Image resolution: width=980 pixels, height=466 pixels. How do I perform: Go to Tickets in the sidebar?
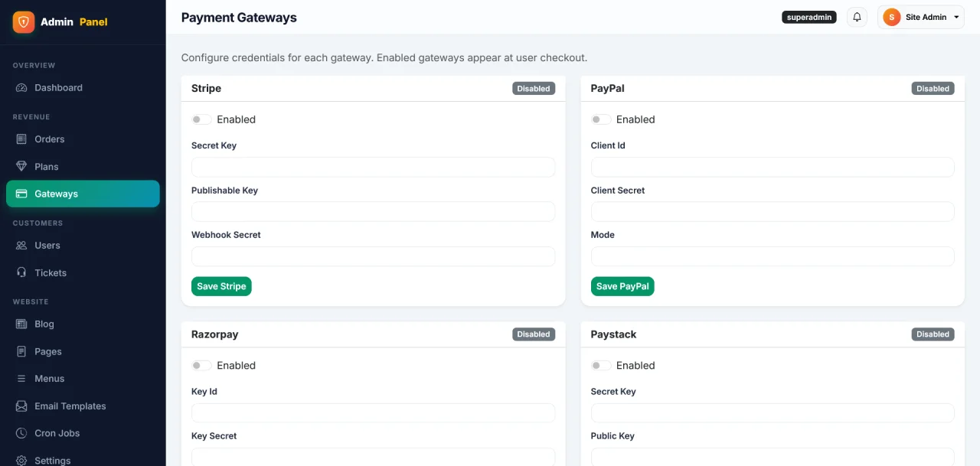(x=83, y=273)
